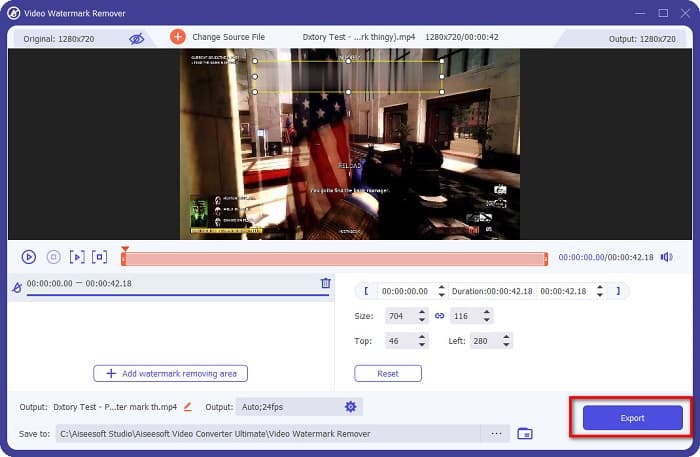Increase the Size height value

[x=487, y=312]
